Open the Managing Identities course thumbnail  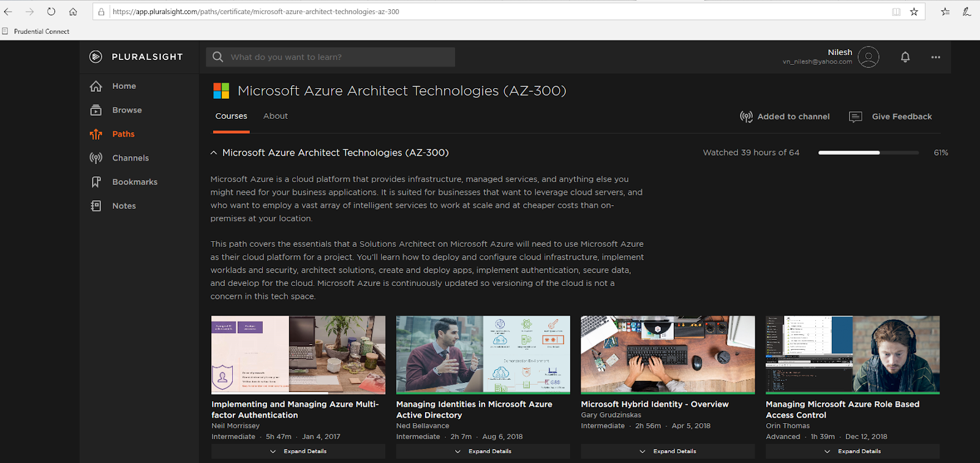[x=483, y=355]
